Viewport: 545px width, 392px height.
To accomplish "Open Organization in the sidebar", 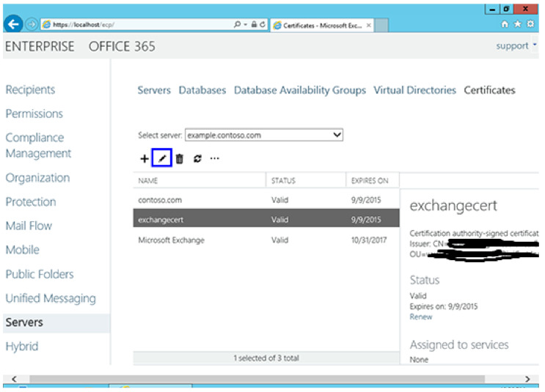I will [37, 178].
